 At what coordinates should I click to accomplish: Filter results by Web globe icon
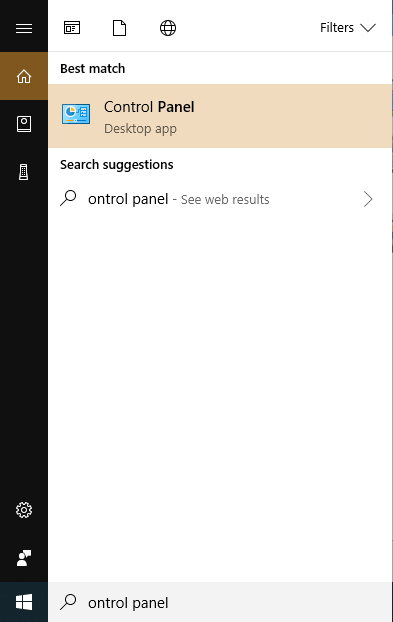click(168, 28)
